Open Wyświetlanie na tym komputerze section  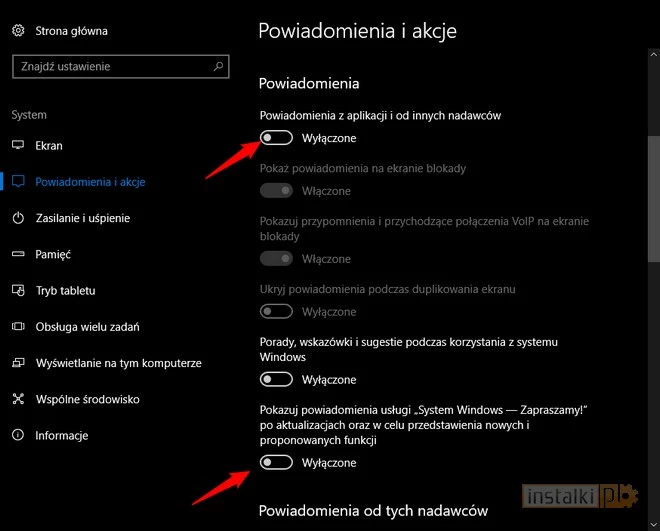(x=118, y=363)
